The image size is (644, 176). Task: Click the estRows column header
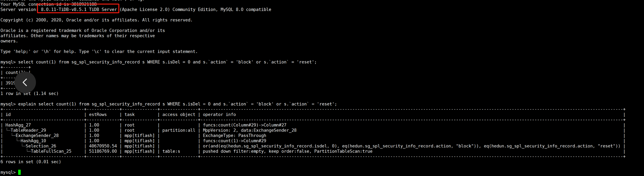pyautogui.click(x=98, y=114)
